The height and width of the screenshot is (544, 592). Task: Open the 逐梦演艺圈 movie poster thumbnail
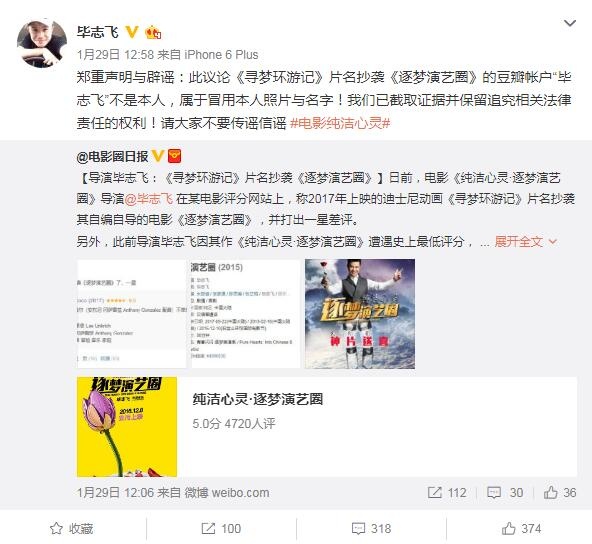(360, 314)
